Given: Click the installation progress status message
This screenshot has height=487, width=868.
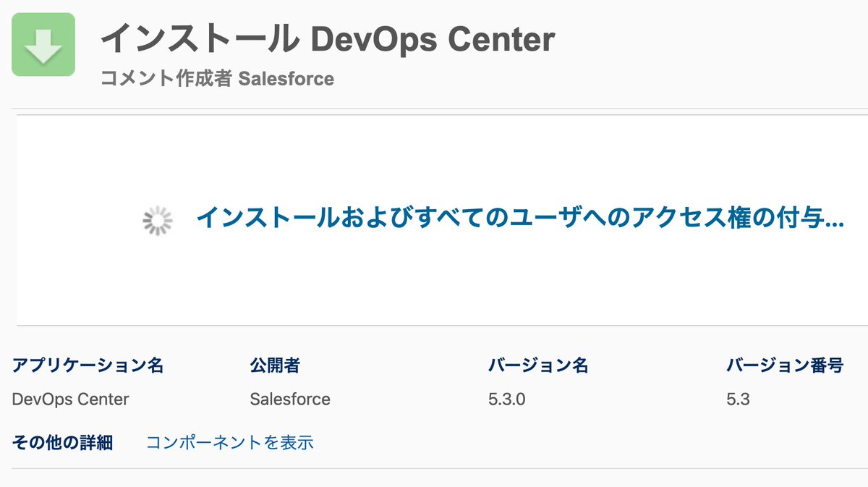Looking at the screenshot, I should tap(519, 219).
